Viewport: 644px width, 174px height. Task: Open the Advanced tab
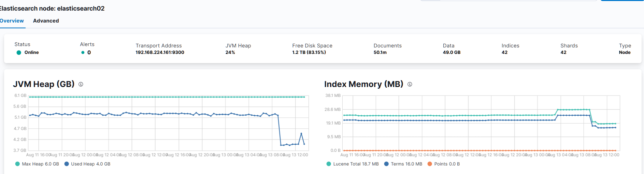(x=46, y=21)
